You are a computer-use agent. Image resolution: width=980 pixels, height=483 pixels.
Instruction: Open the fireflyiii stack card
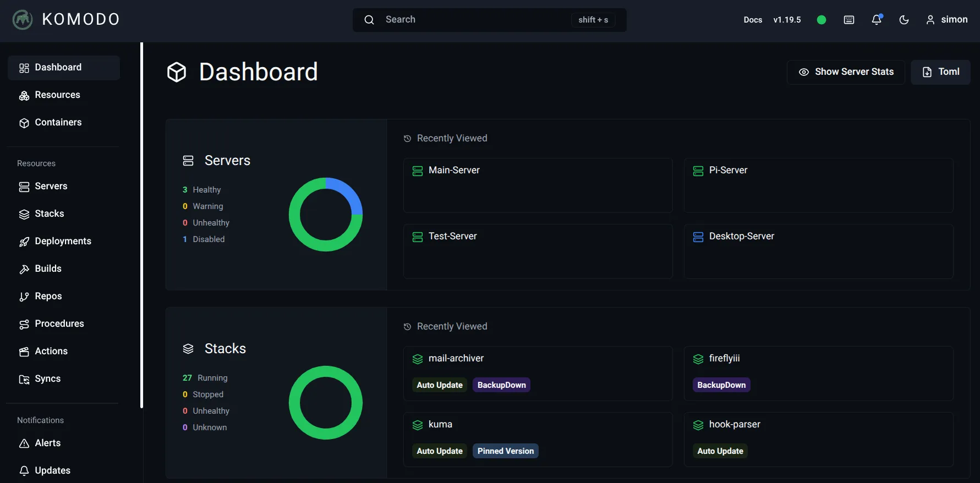tap(818, 374)
